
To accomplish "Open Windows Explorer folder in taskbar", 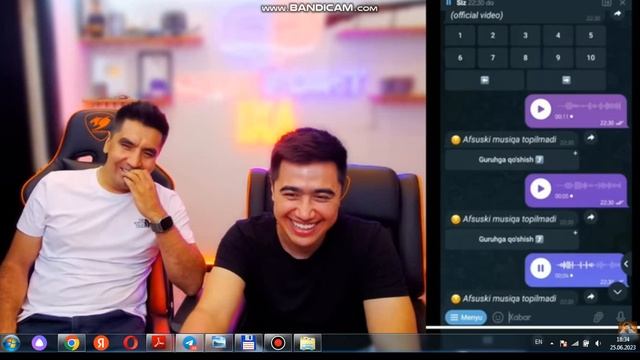I will [307, 343].
